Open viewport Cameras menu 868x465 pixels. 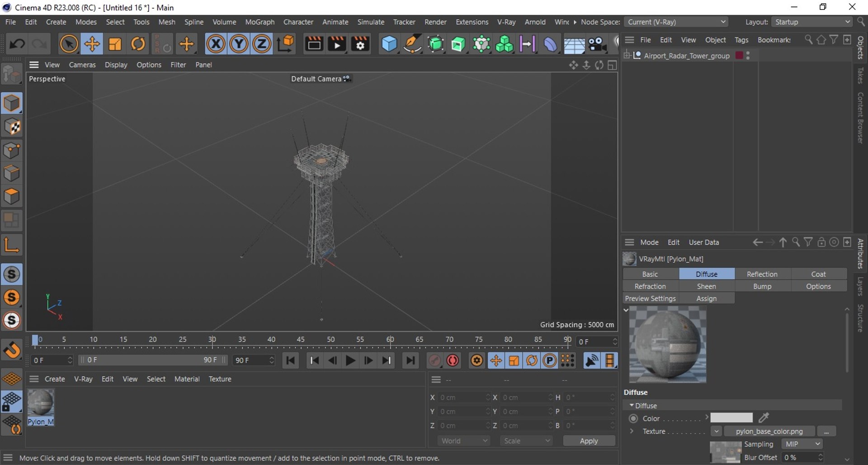pos(82,65)
